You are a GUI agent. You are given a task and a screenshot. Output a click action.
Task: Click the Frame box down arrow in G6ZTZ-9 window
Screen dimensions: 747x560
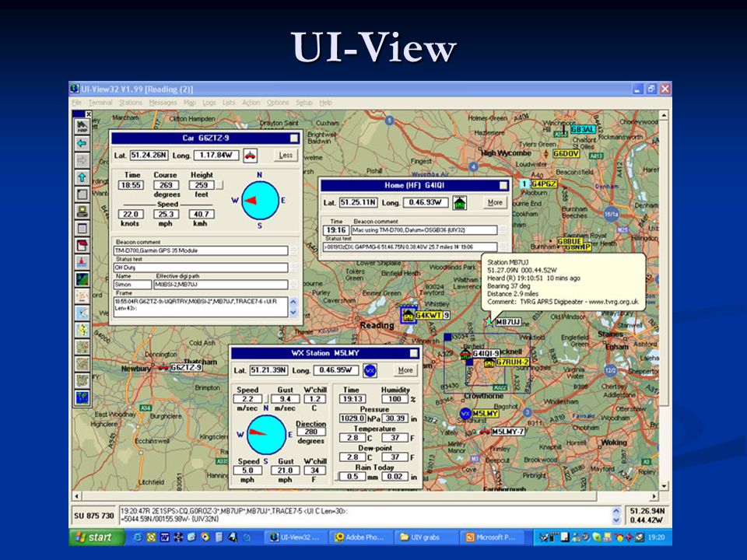[293, 313]
